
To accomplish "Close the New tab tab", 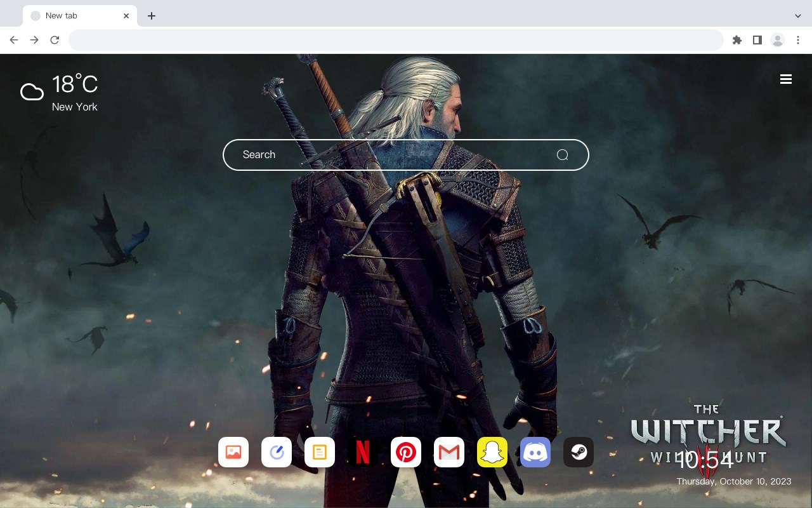I will (126, 16).
